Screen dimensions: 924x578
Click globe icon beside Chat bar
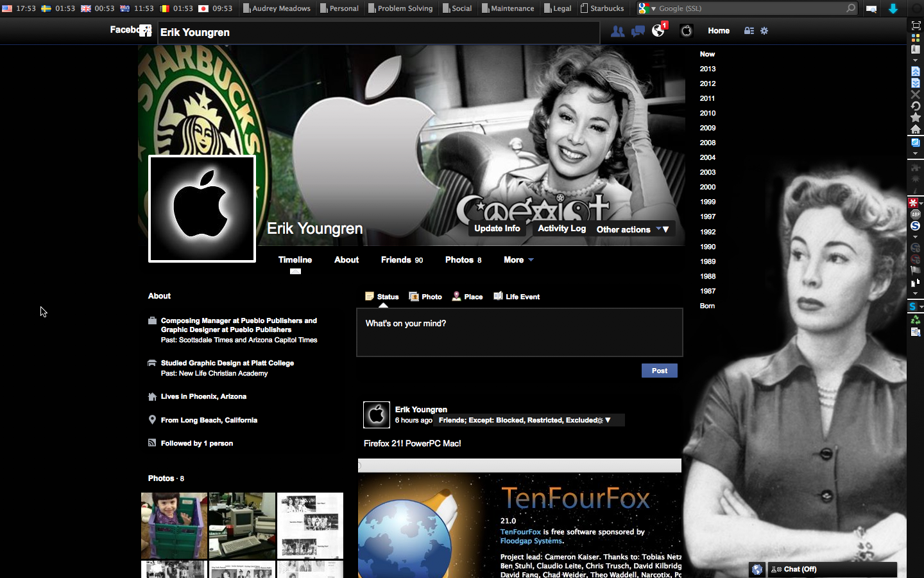click(757, 570)
